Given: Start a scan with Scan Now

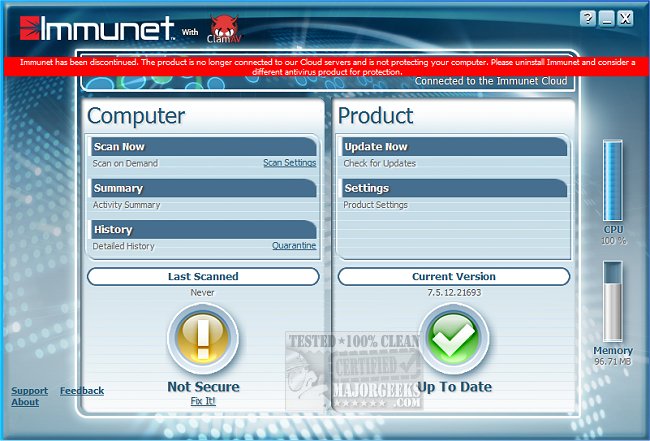Looking at the screenshot, I should coord(204,147).
